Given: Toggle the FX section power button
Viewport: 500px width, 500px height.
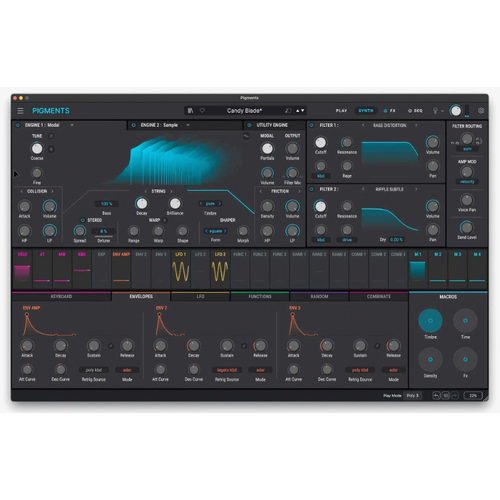Looking at the screenshot, I should click(385, 111).
